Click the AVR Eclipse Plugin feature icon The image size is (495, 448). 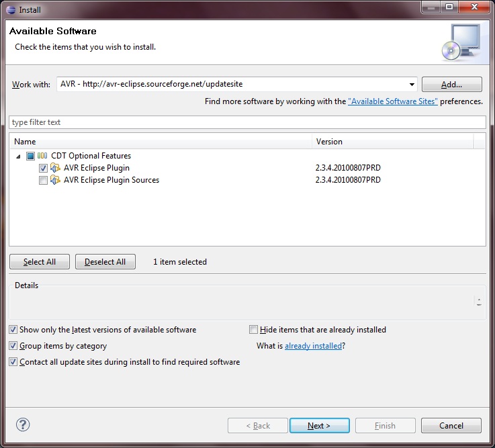pos(55,168)
